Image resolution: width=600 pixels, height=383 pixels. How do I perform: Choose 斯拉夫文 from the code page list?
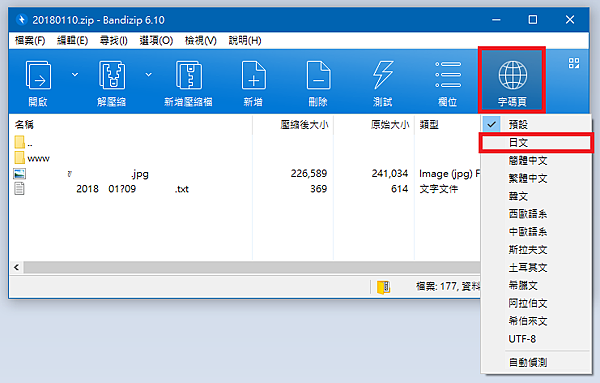point(536,250)
